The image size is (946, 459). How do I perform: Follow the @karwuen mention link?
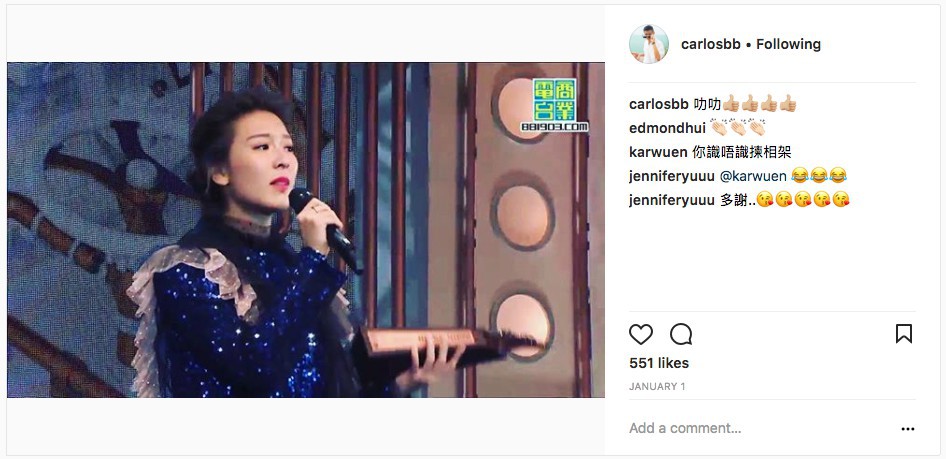(754, 176)
